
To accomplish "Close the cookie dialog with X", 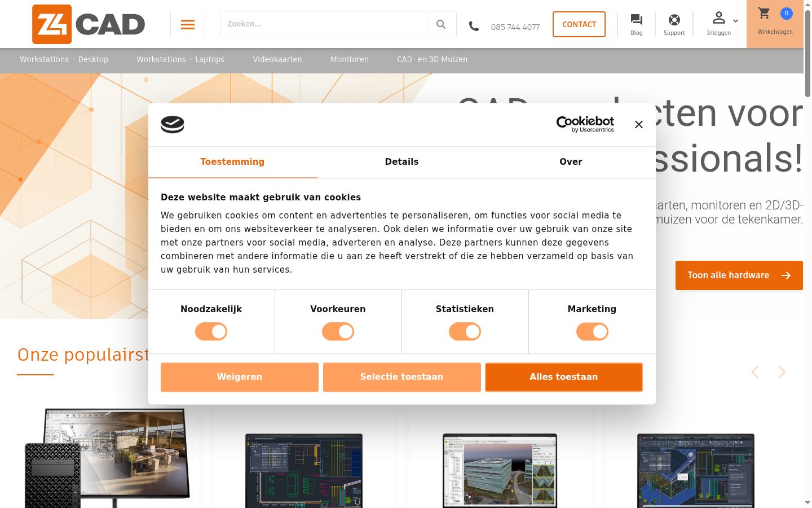I will click(639, 125).
